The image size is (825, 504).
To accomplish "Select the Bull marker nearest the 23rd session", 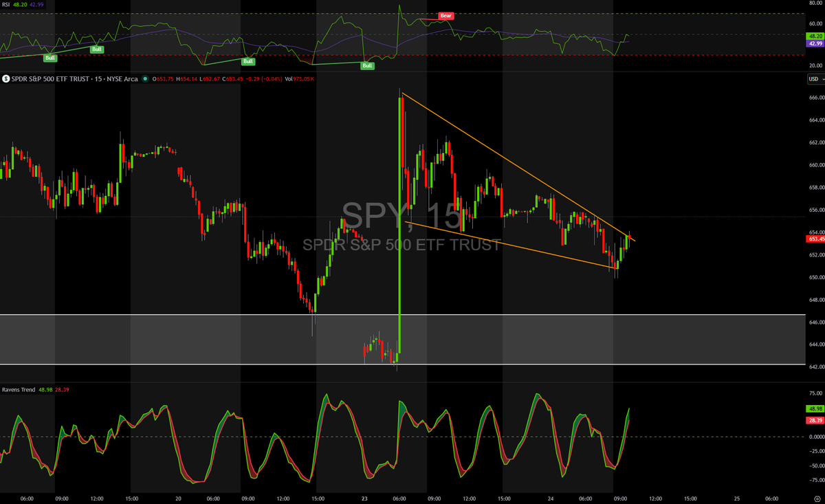I will [367, 66].
